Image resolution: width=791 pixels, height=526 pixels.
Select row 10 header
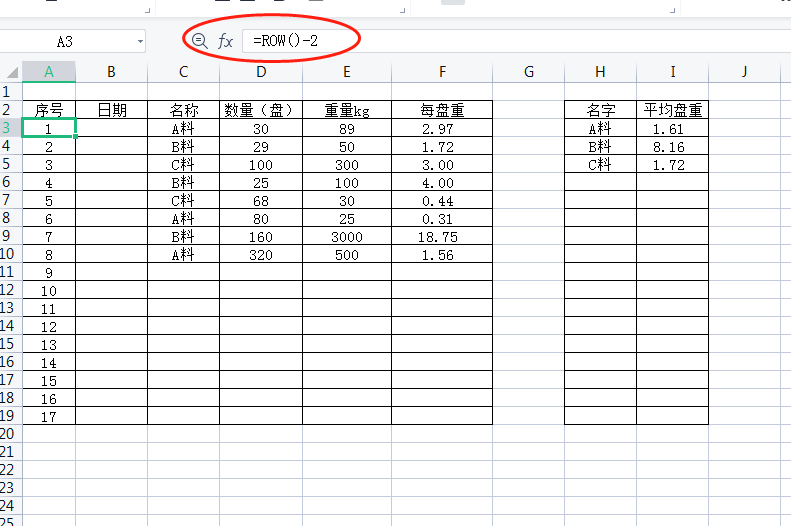[x=11, y=254]
